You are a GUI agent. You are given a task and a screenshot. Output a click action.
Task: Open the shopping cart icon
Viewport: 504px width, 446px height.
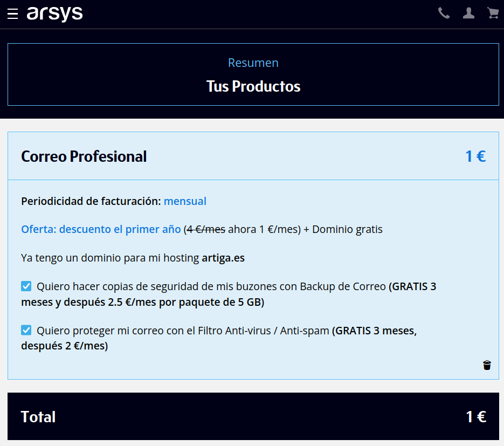click(493, 13)
